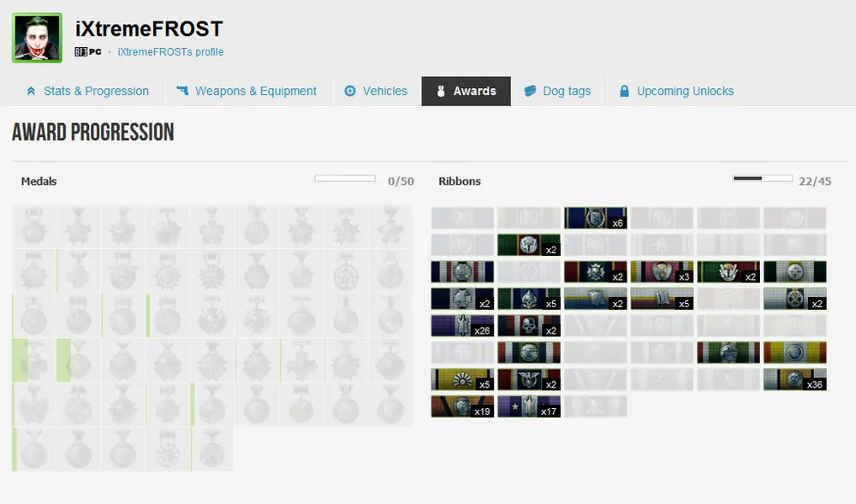This screenshot has width=856, height=504.
Task: Select the pink winged ribbon marked x3
Action: 662,271
